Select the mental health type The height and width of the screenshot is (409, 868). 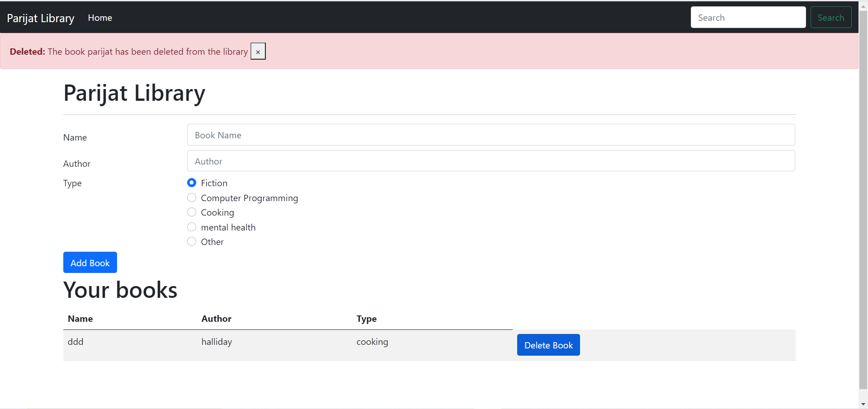(192, 226)
